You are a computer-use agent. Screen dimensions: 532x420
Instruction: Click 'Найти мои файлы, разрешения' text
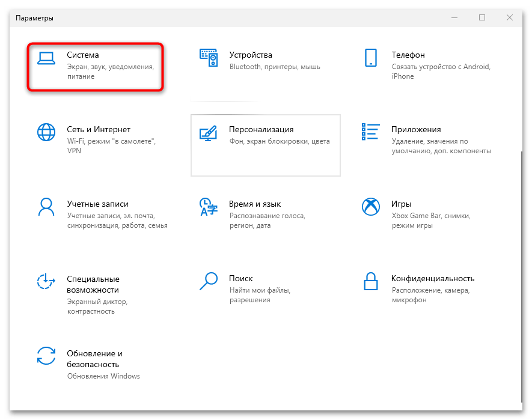(260, 295)
